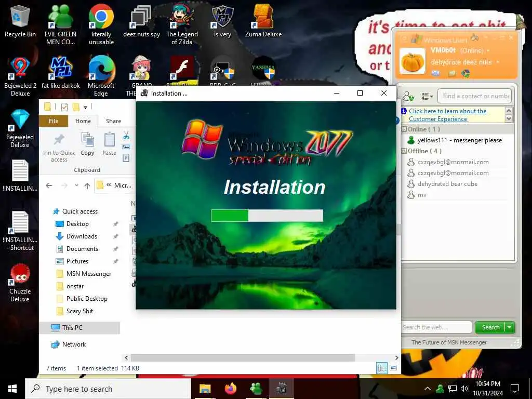Go up one folder level in Explorer
The image size is (532, 399).
point(87,185)
